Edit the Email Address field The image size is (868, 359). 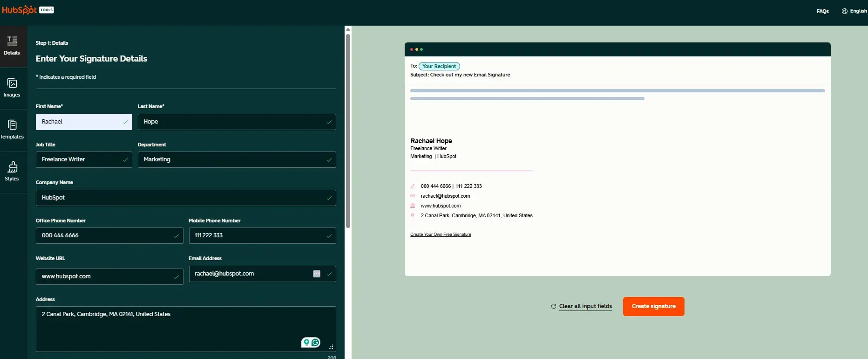[262, 274]
